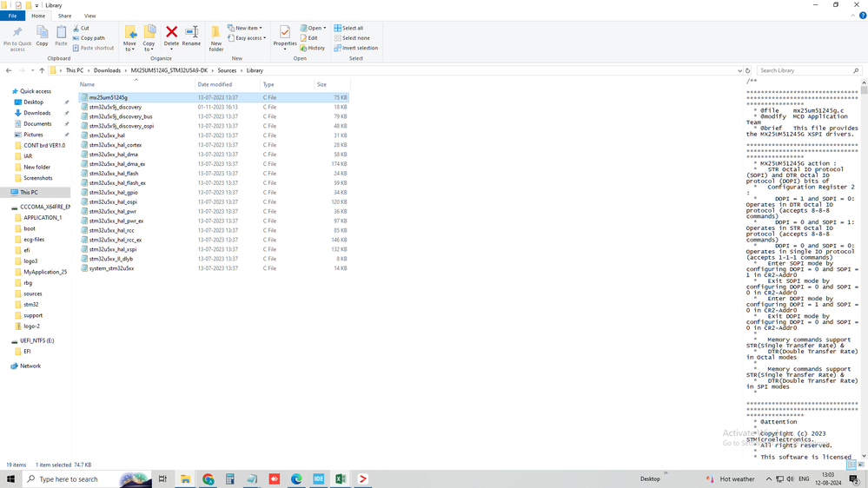Sort by the Date modified column
Image resolution: width=868 pixels, height=488 pixels.
[x=228, y=84]
